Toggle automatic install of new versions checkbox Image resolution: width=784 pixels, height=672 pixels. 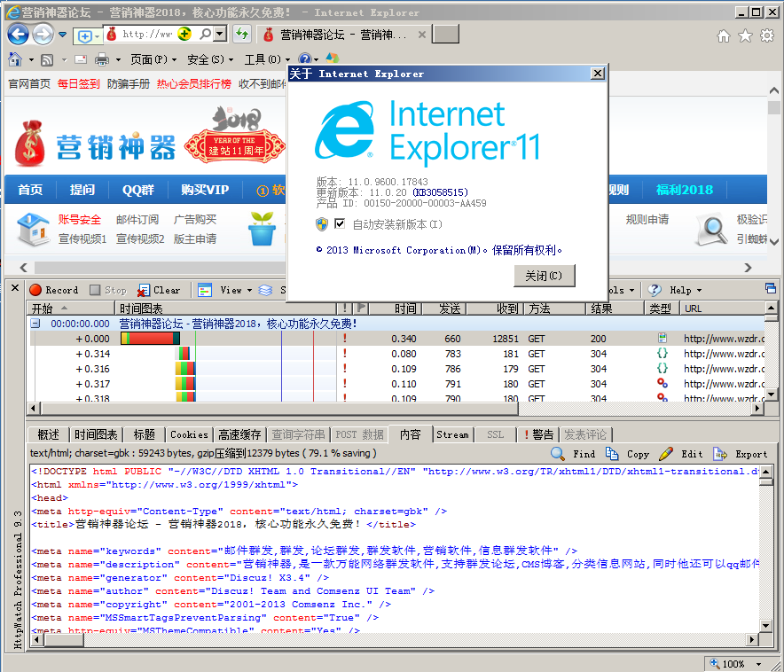point(340,224)
